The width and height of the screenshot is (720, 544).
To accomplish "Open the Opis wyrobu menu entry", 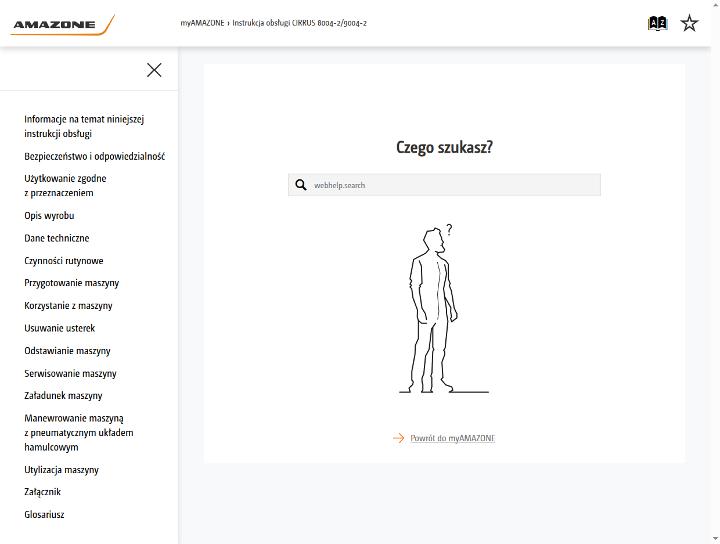I will [49, 215].
